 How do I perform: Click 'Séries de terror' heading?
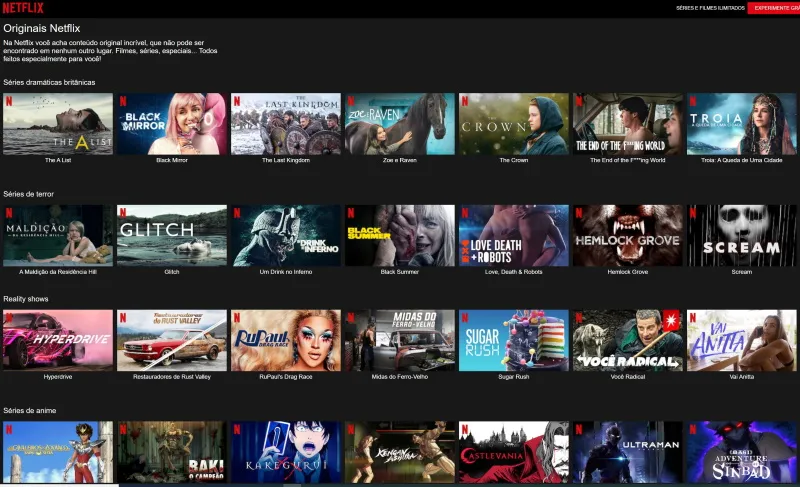click(x=29, y=194)
